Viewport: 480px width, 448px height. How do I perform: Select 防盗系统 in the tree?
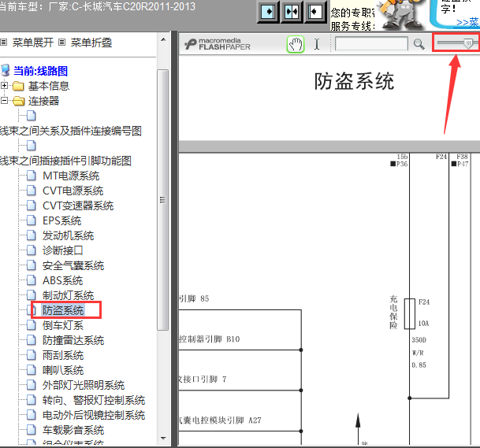[63, 310]
